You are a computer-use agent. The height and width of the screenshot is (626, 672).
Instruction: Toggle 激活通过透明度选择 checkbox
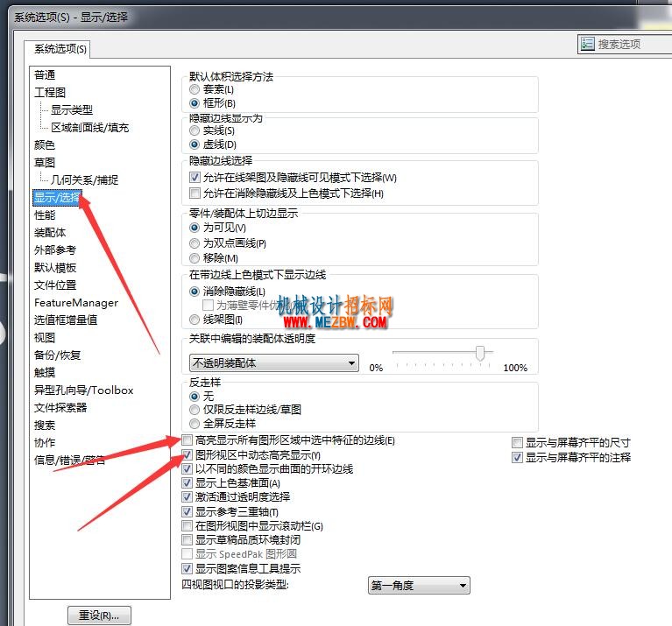coord(187,497)
